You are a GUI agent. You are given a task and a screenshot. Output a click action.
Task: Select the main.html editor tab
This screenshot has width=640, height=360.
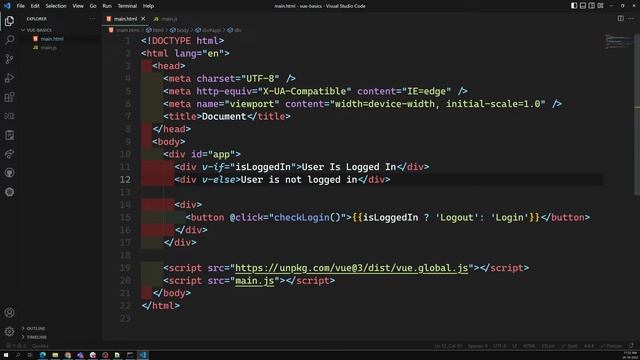coord(125,19)
